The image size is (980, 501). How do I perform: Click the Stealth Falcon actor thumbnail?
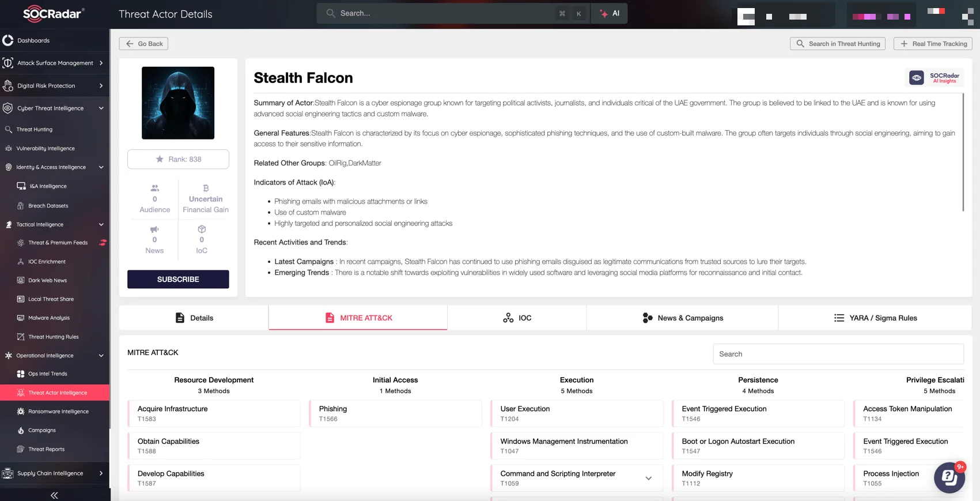(x=178, y=103)
